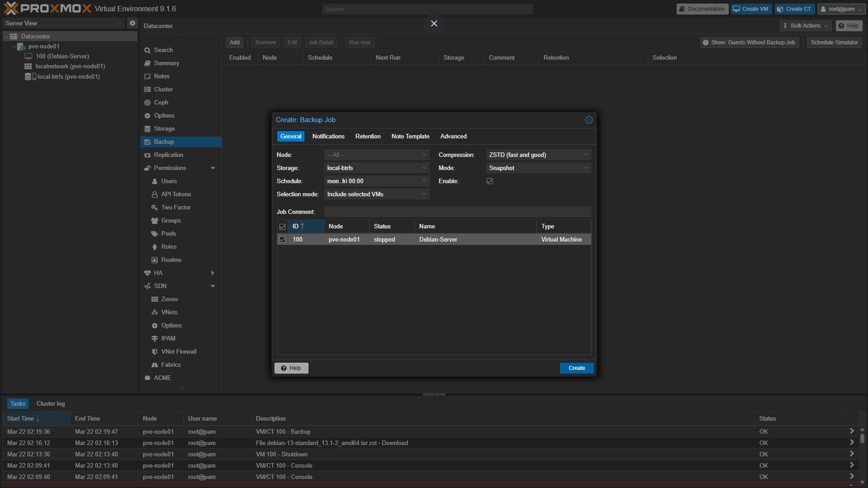Viewport: 868px width, 488px height.
Task: Open the ACME icon
Action: point(147,378)
